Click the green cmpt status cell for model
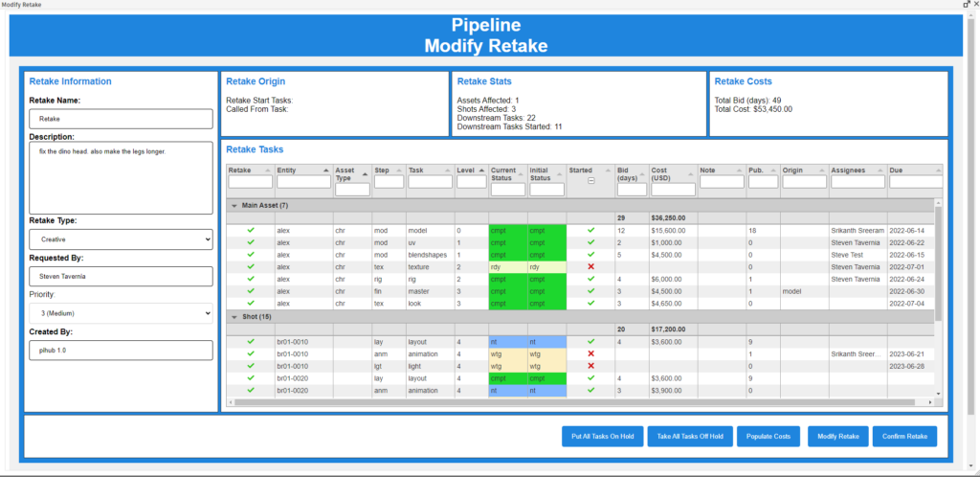The height and width of the screenshot is (477, 980). pyautogui.click(x=507, y=231)
